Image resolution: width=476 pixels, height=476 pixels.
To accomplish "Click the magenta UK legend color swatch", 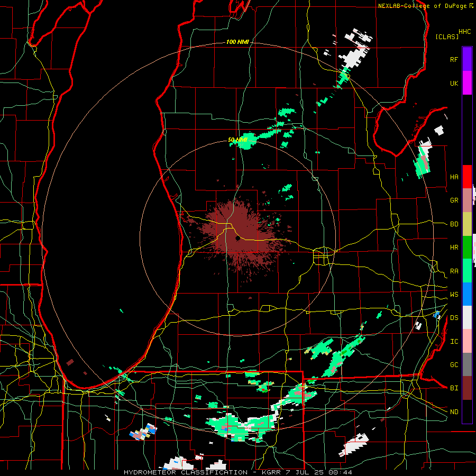I will point(467,83).
